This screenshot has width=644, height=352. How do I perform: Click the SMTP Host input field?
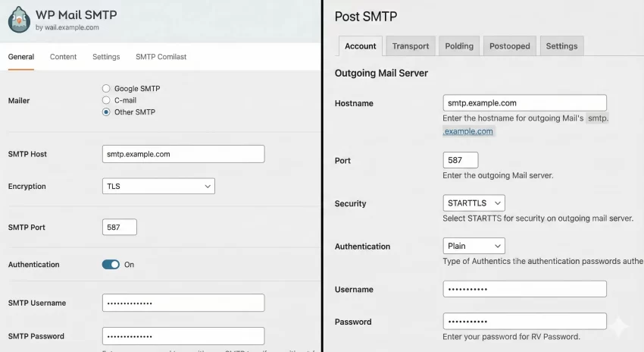[x=183, y=154]
